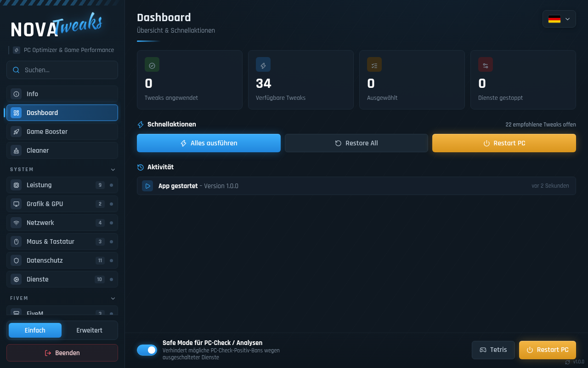Screen dimensions: 588x368
Task: Click lightning icon on Verfügbare Tweaks card
Action: point(263,65)
